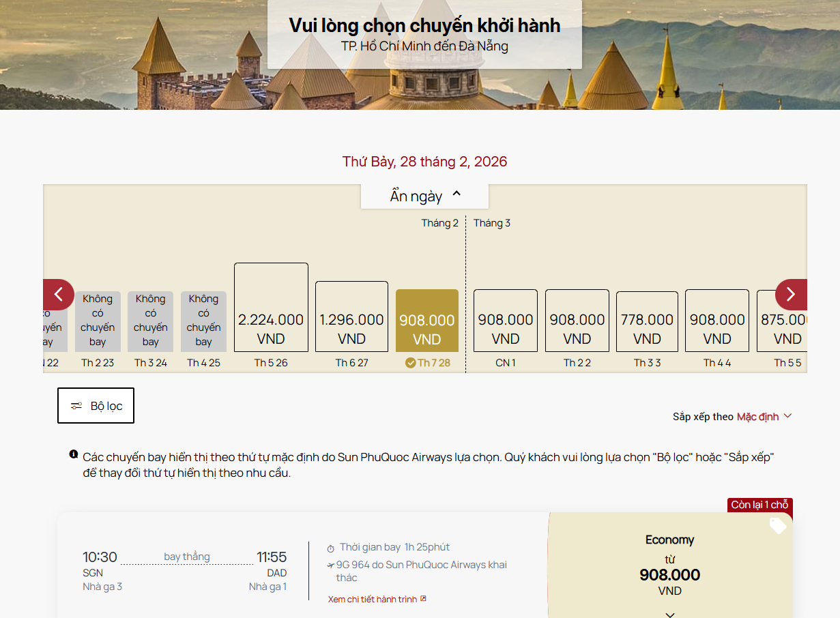The image size is (840, 618).
Task: Collapse the date strip with Ẩn ngày
Action: tap(425, 196)
